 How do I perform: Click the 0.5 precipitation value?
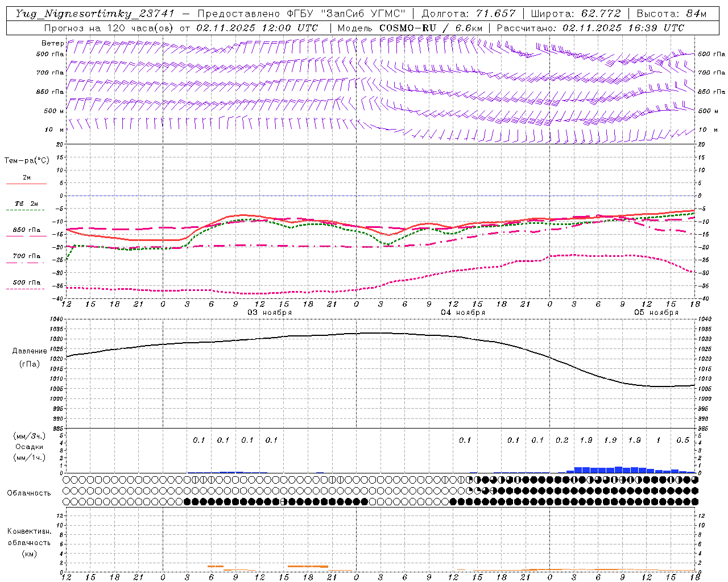coord(682,440)
